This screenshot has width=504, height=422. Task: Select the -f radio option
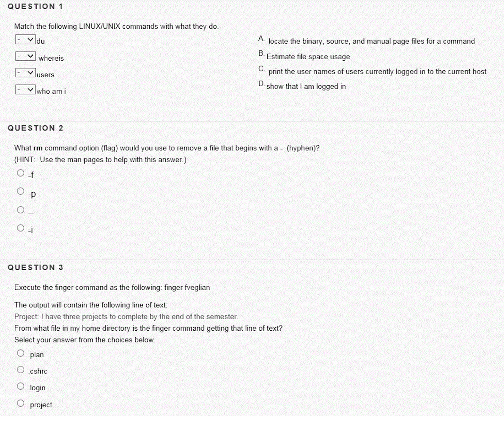click(x=21, y=173)
